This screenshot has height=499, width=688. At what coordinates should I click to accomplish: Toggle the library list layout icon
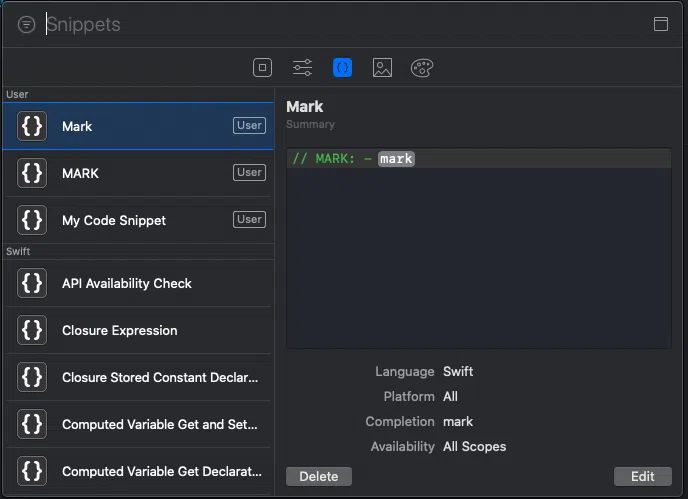pos(661,24)
